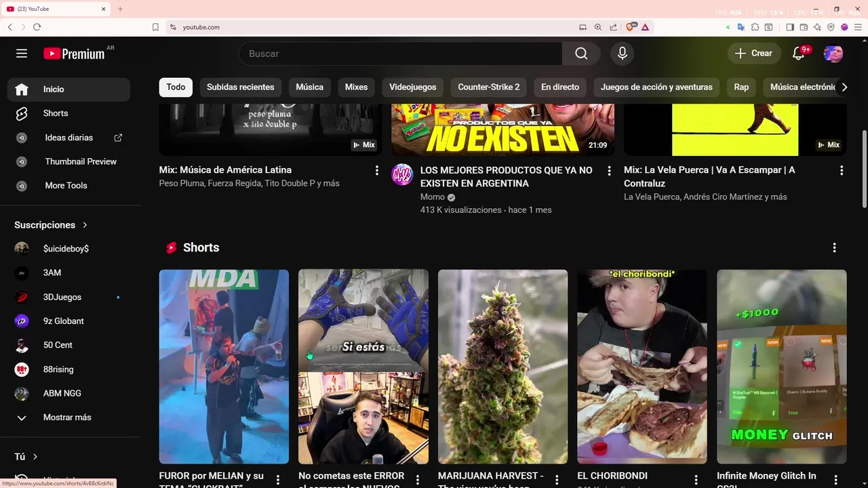
Task: Open the hamburger guide menu
Action: [22, 54]
